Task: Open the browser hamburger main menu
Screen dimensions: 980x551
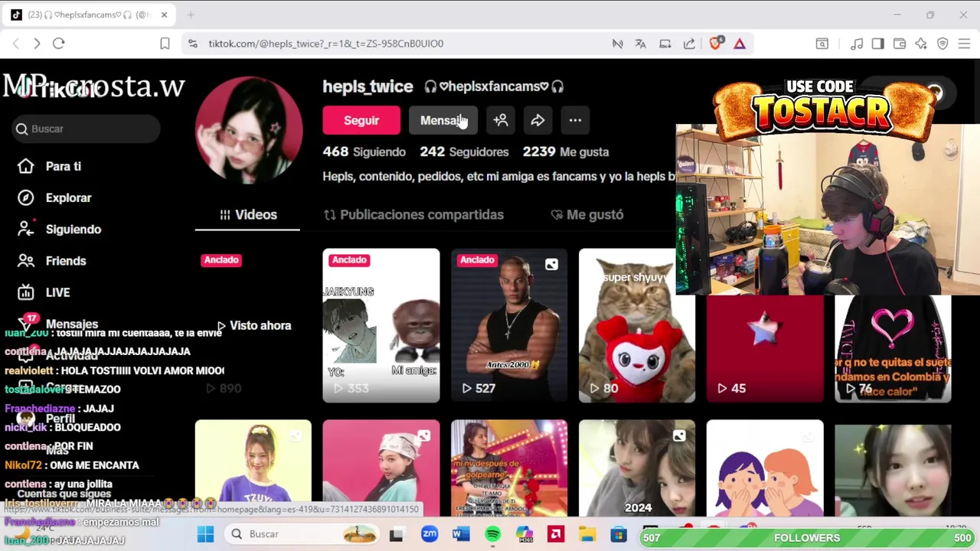Action: [964, 44]
